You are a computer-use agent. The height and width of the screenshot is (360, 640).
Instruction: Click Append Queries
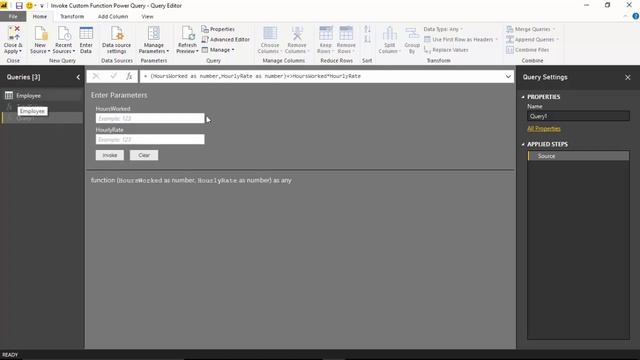coord(532,40)
